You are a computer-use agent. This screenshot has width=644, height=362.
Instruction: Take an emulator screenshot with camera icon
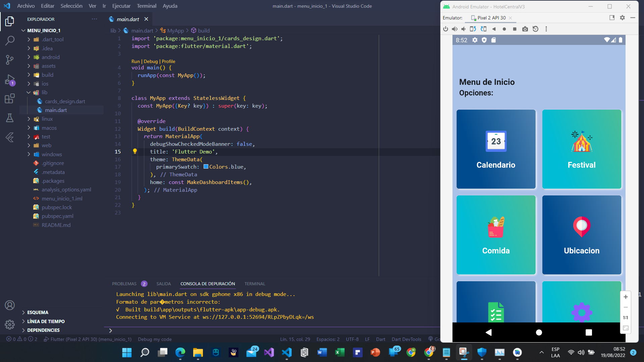click(525, 29)
